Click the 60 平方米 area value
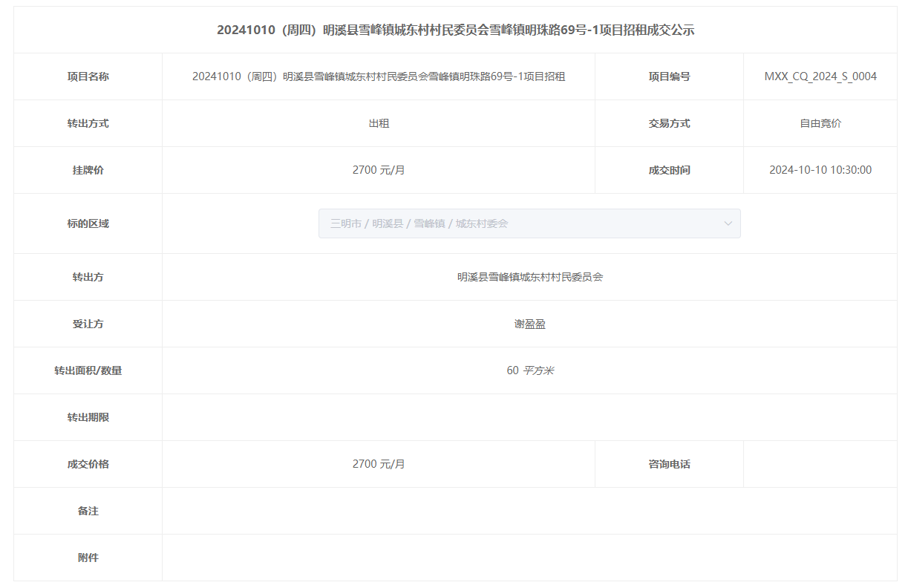This screenshot has height=588, width=911. pos(529,370)
